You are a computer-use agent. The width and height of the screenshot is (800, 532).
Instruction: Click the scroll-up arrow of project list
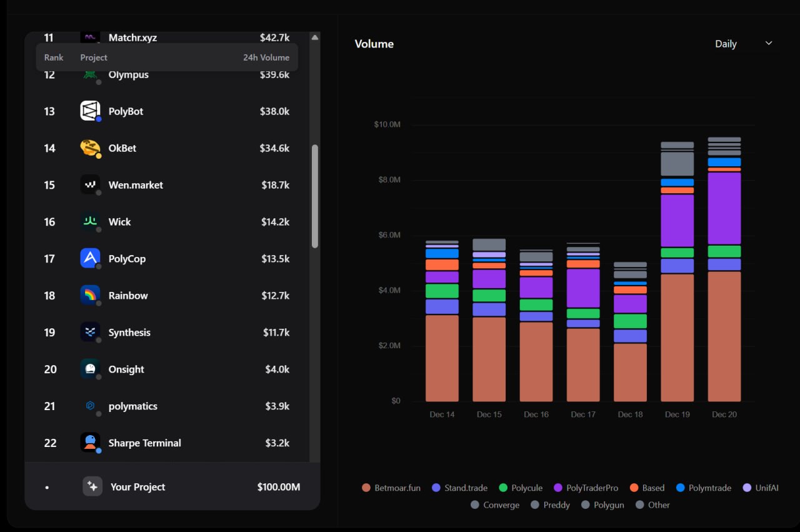[x=315, y=38]
